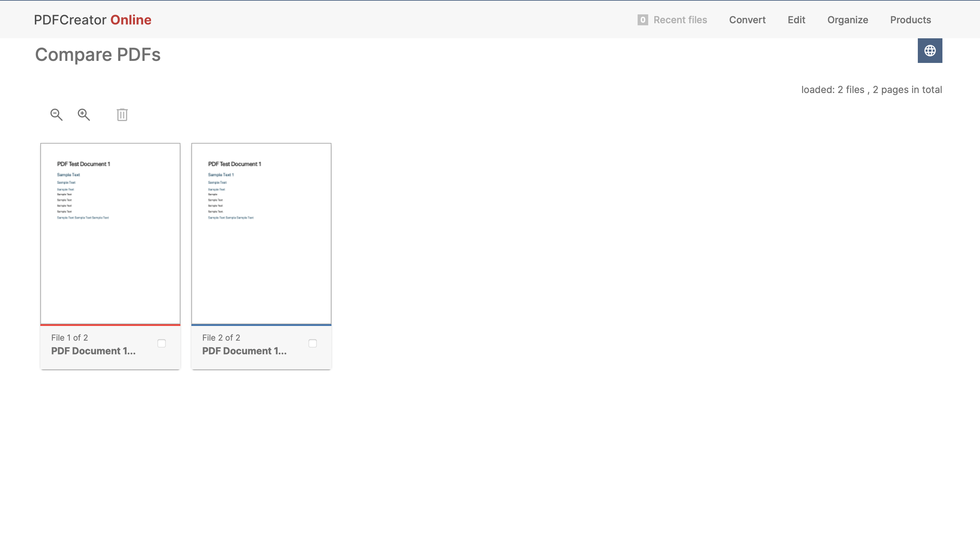980x539 pixels.
Task: Click the Recent files counter badge
Action: [x=642, y=19]
